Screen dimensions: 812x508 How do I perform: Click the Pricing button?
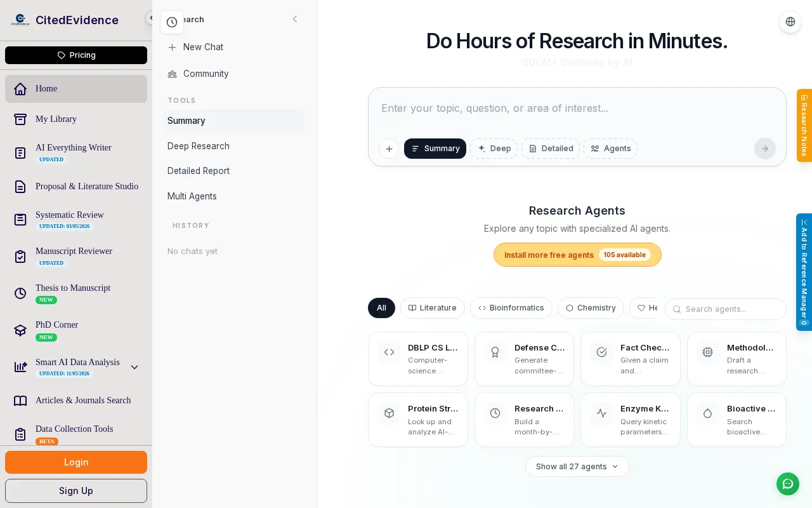point(76,55)
